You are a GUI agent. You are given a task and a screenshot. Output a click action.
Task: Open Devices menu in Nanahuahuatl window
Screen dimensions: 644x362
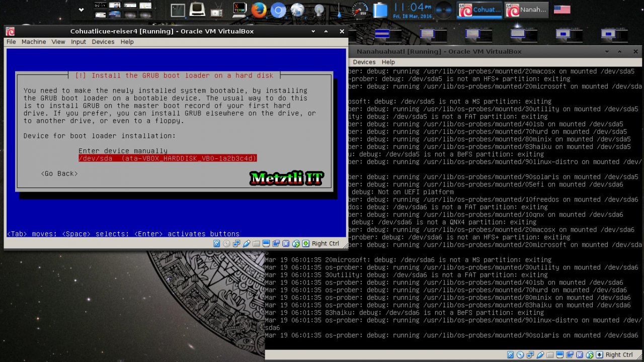(364, 62)
